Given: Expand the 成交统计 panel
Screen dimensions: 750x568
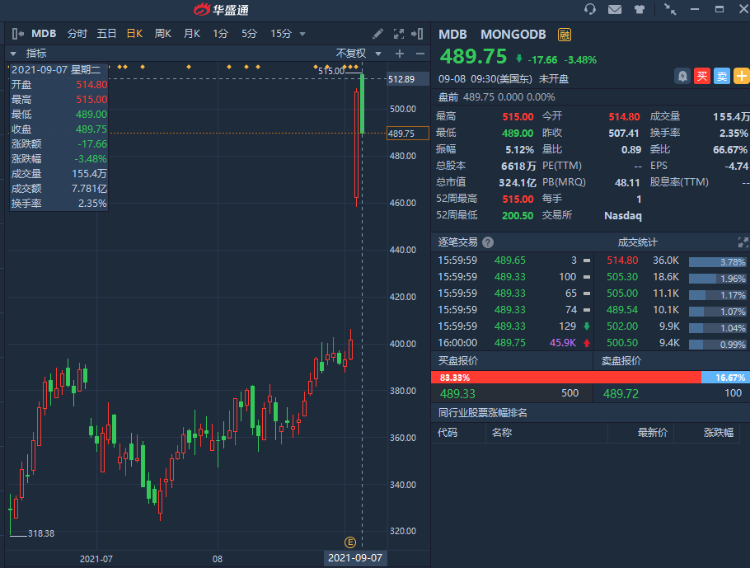Looking at the screenshot, I should [x=742, y=242].
